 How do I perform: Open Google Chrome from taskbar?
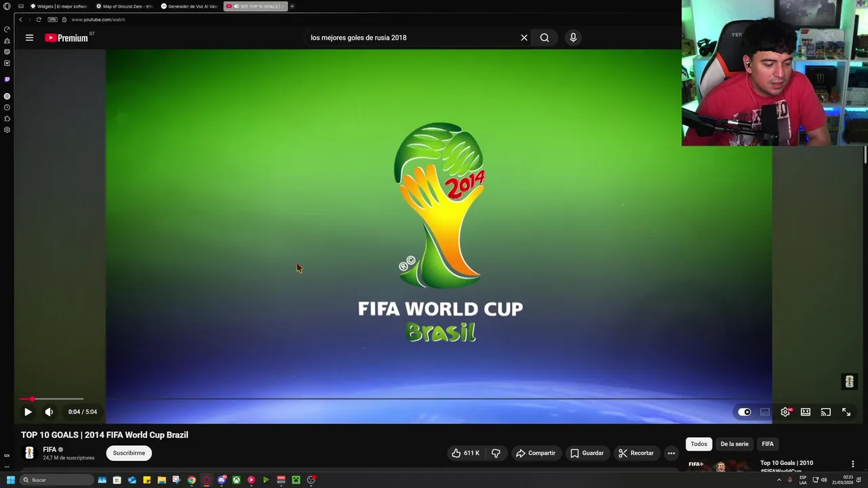click(191, 480)
